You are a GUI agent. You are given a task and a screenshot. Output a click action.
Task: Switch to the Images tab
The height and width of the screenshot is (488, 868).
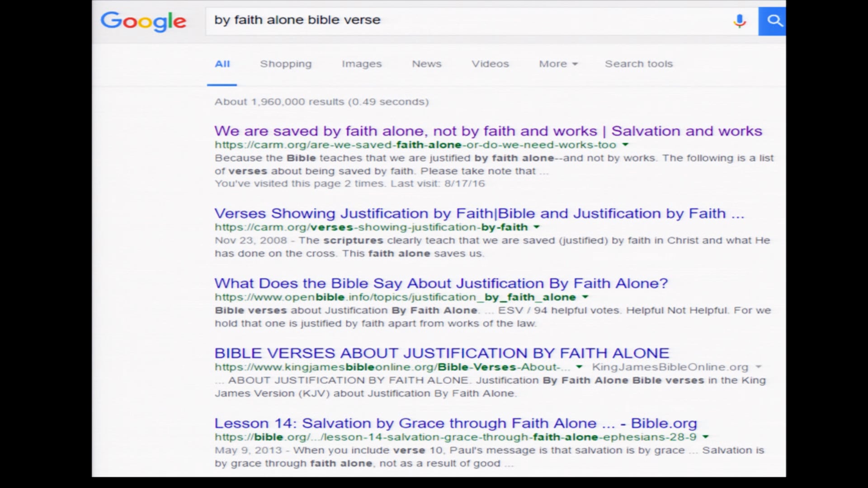(361, 64)
